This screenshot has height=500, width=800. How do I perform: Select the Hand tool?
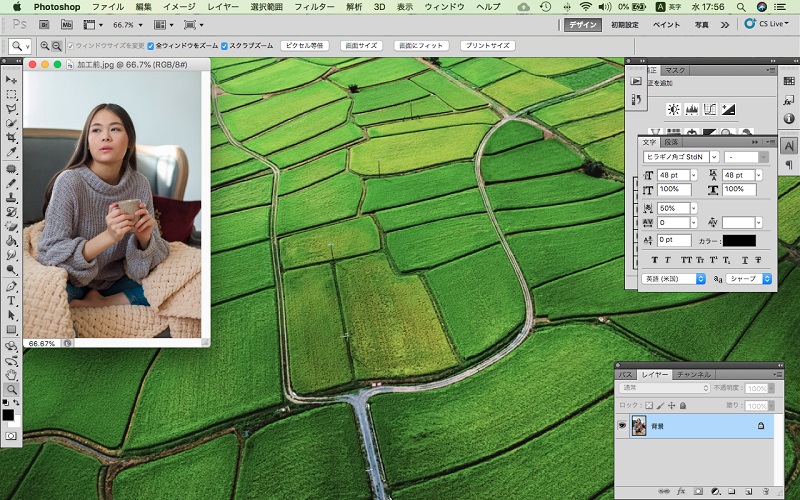pyautogui.click(x=11, y=375)
